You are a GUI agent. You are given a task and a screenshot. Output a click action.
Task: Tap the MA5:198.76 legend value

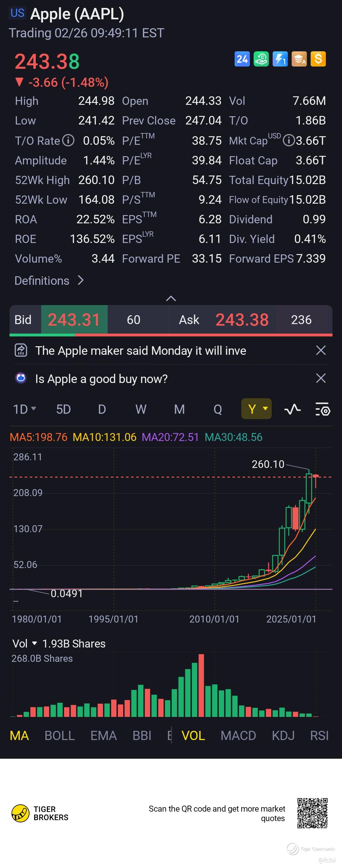pyautogui.click(x=38, y=437)
